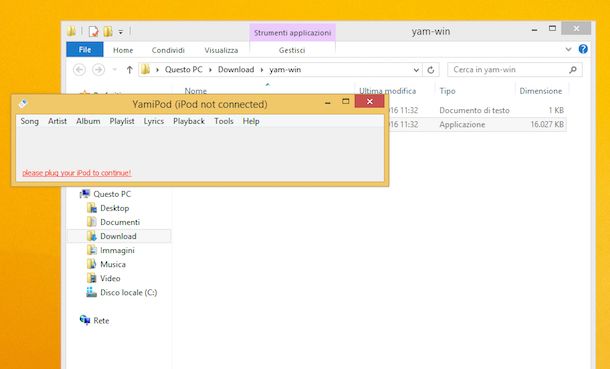This screenshot has width=610, height=369.
Task: Refresh the yam-win folder view
Action: tap(431, 70)
